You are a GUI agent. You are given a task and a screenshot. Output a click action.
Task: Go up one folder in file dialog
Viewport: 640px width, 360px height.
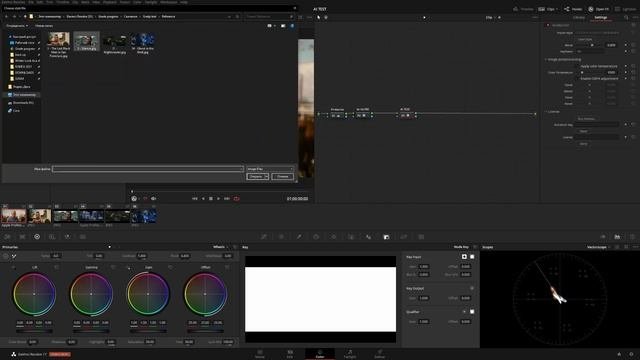coord(25,17)
